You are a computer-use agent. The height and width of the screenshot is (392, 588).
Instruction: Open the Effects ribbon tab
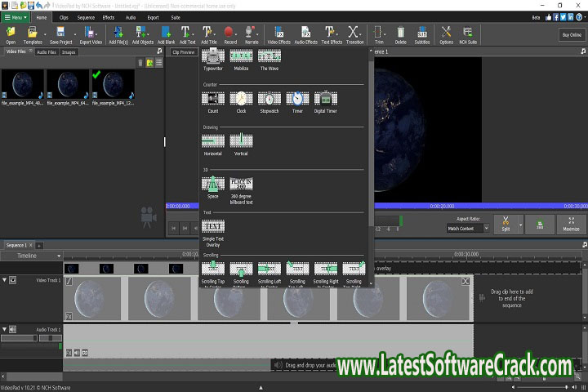[109, 18]
